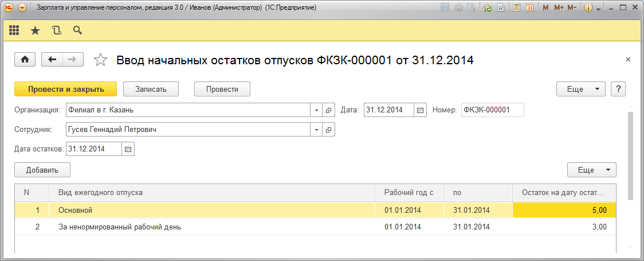Click the Записать button
The image size is (644, 261).
coord(151,89)
